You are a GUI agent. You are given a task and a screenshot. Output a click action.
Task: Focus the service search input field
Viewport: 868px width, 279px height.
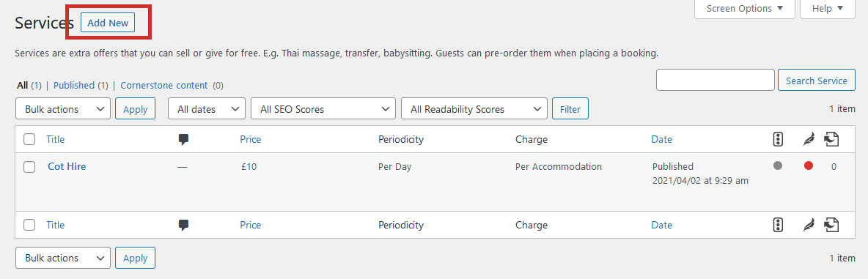coord(716,80)
